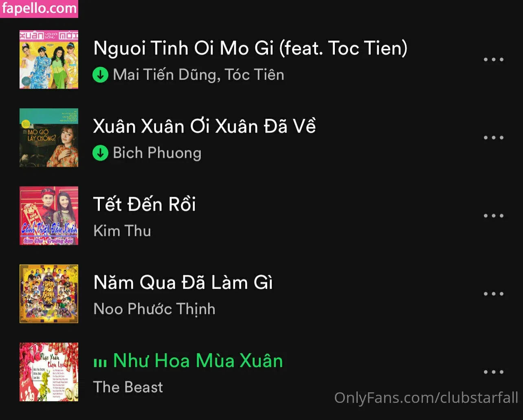Open three-dot menu for Tết Đến Rồi

coord(493,216)
